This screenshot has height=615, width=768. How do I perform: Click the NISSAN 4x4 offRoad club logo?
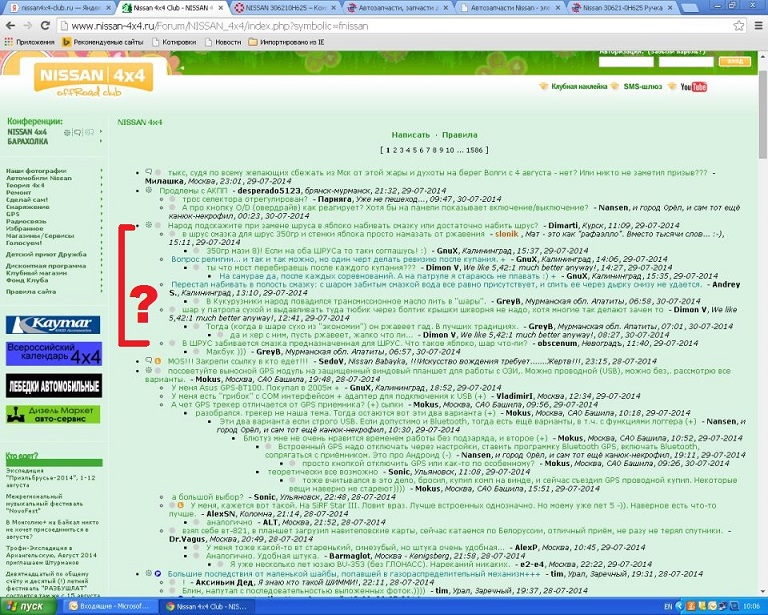point(93,78)
